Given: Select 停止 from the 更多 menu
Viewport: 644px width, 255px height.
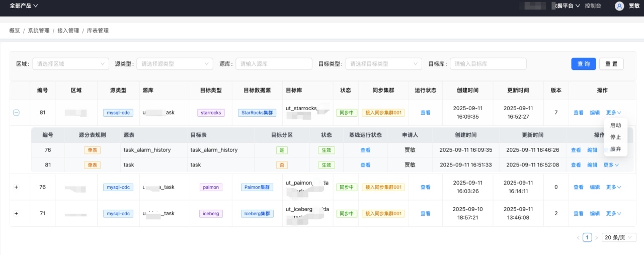Looking at the screenshot, I should [x=615, y=137].
